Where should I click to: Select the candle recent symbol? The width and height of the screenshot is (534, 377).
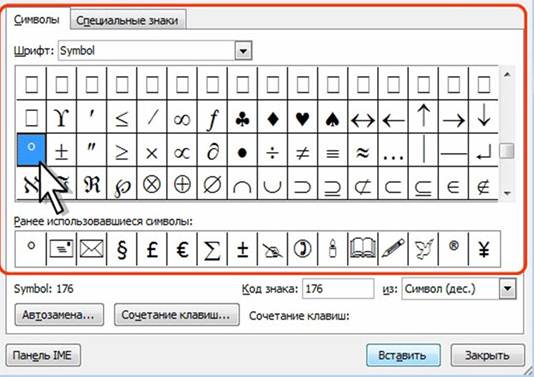coord(333,249)
